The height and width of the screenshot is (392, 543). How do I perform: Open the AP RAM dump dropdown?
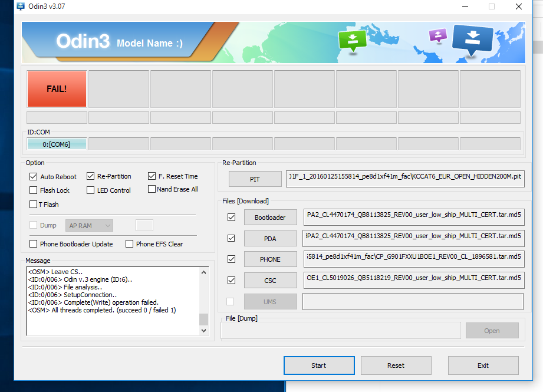point(89,226)
